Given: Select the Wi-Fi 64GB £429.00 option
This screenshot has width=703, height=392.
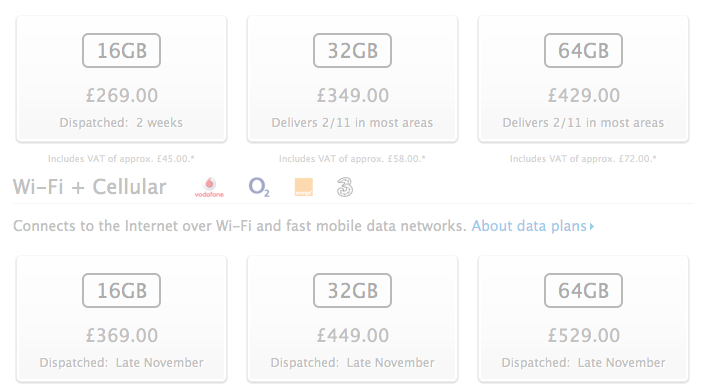Looking at the screenshot, I should [x=583, y=79].
